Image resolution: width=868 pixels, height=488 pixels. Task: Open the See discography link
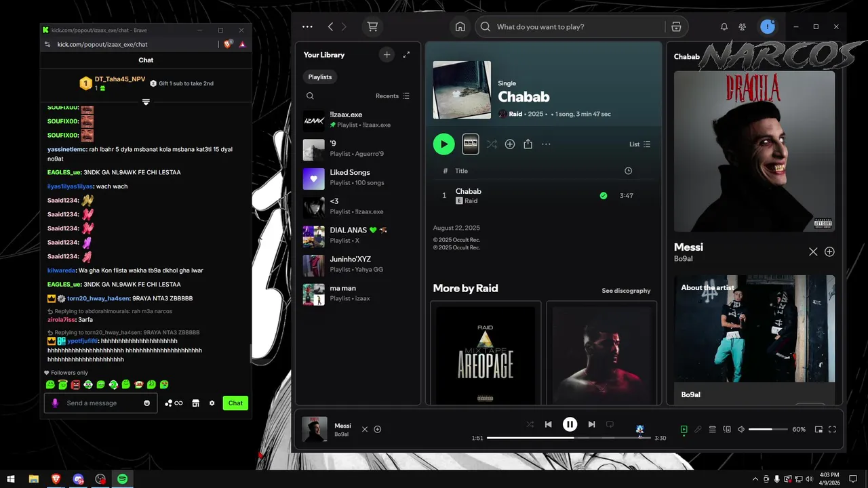(x=626, y=291)
